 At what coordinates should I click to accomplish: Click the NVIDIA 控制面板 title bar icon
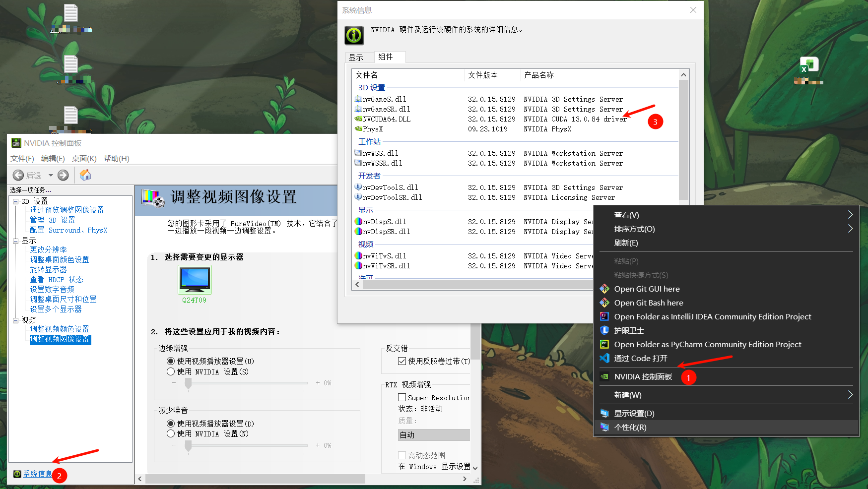pos(16,143)
